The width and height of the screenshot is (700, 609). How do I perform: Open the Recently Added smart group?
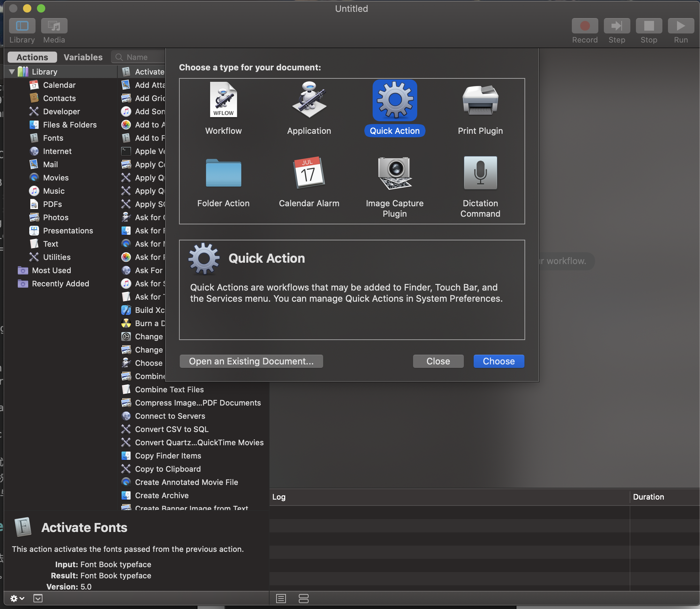[60, 284]
